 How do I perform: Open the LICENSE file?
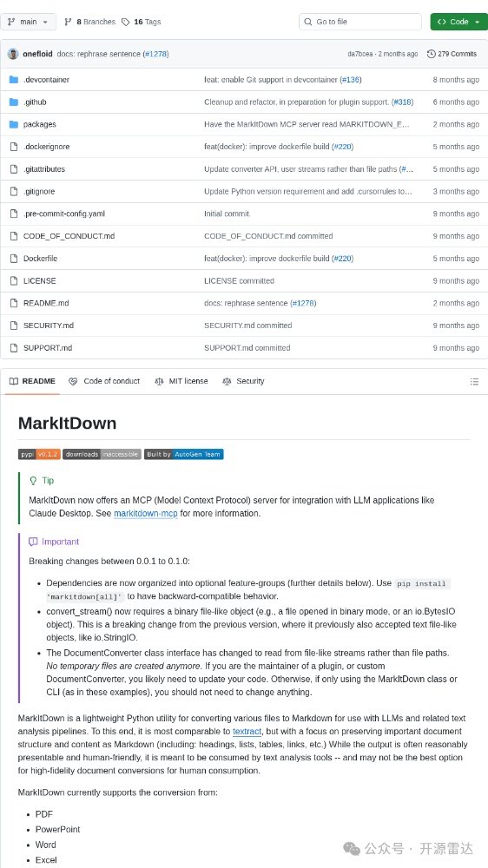point(39,281)
